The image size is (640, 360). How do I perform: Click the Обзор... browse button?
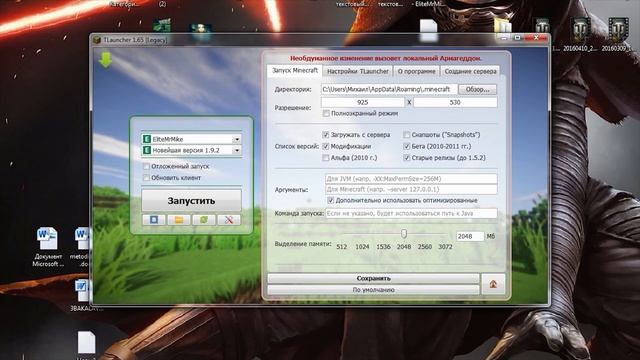click(478, 89)
